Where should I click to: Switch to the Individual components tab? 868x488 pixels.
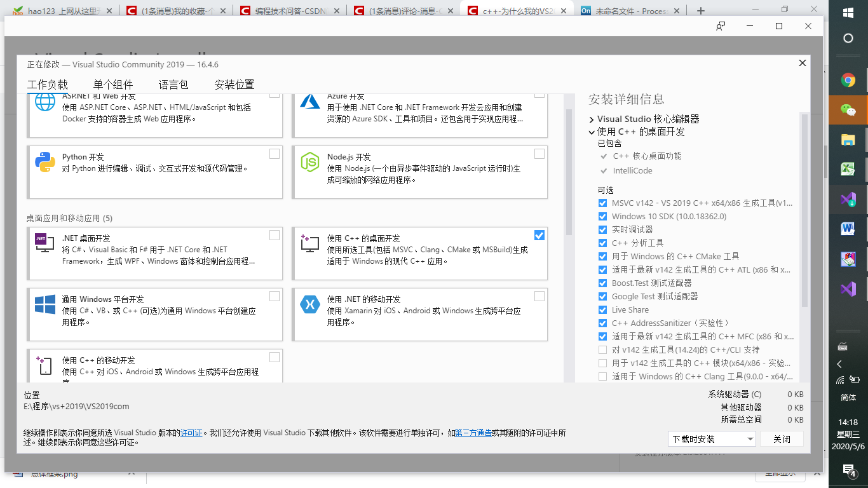(113, 85)
